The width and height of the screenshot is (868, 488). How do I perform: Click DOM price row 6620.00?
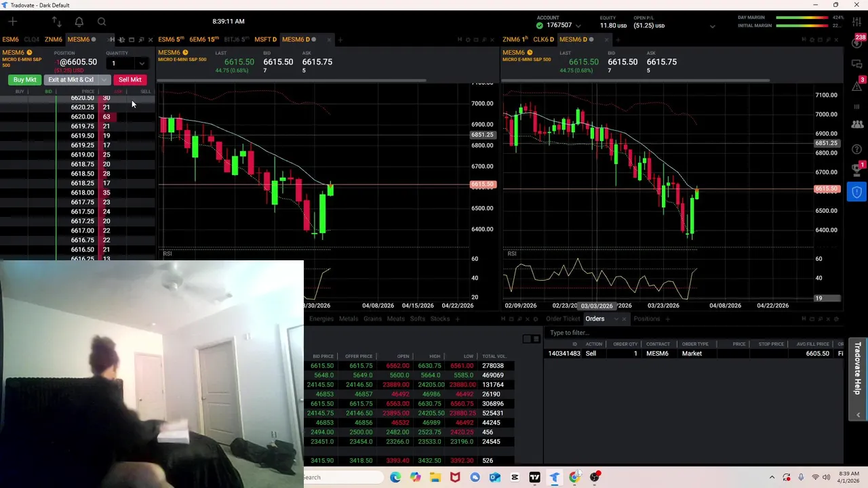[77, 117]
